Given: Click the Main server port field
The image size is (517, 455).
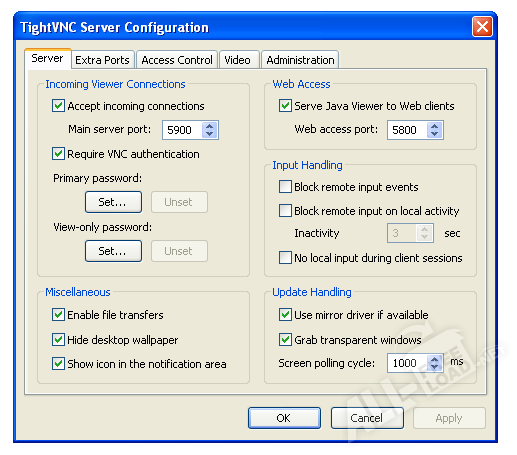Looking at the screenshot, I should click(x=182, y=130).
